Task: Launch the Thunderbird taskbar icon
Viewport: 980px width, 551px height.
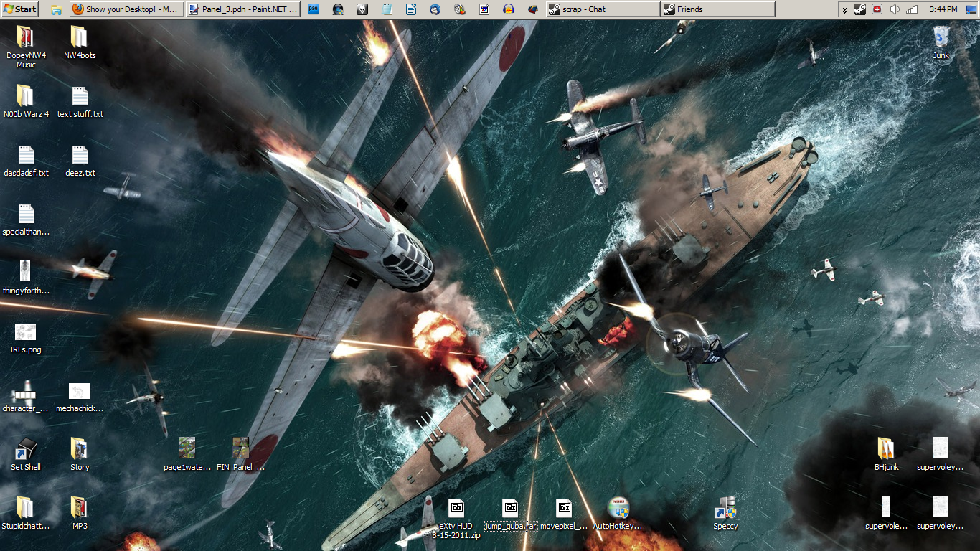Action: pyautogui.click(x=435, y=9)
